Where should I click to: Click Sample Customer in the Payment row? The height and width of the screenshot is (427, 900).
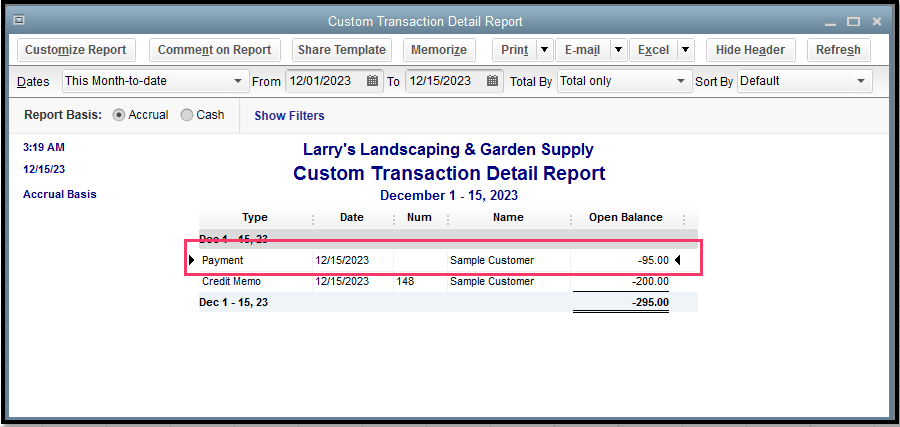492,261
